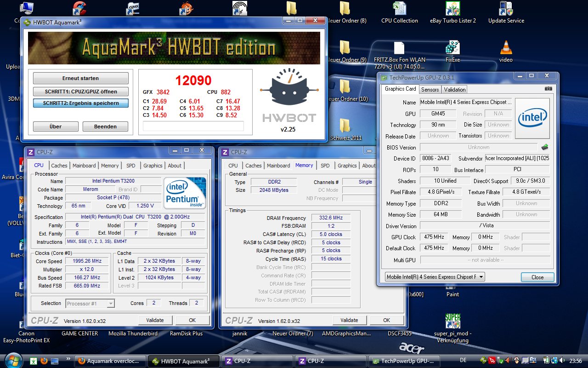Click the Windows Start orb

[13, 360]
